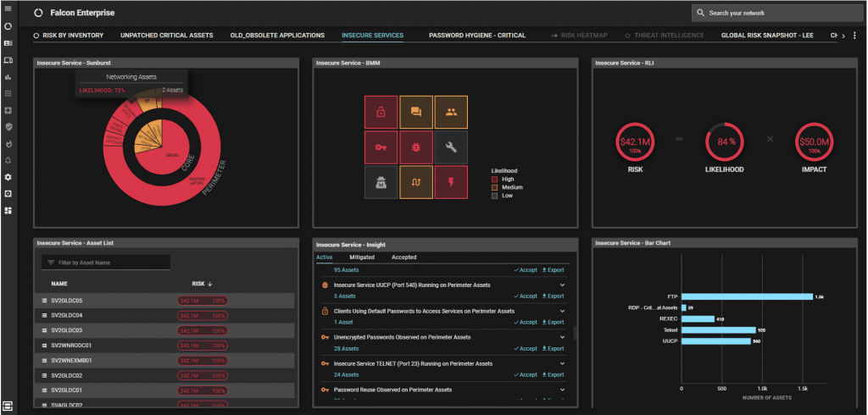
Task: Accept the insight with 28 Assets
Action: tap(526, 349)
